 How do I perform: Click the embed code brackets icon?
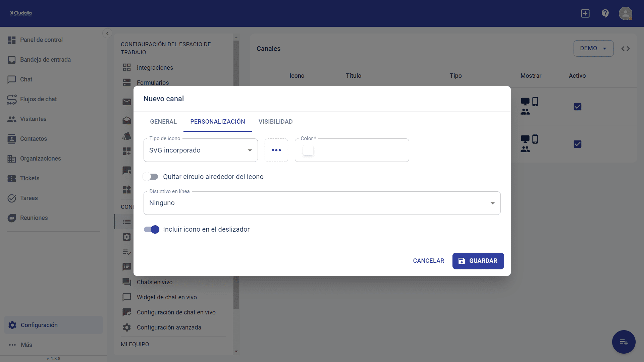625,49
